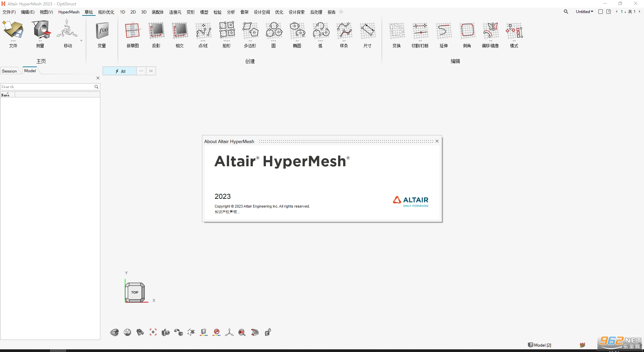Click the eye show/hide view icon
Viewport: 644px width, 352px height.
(114, 333)
